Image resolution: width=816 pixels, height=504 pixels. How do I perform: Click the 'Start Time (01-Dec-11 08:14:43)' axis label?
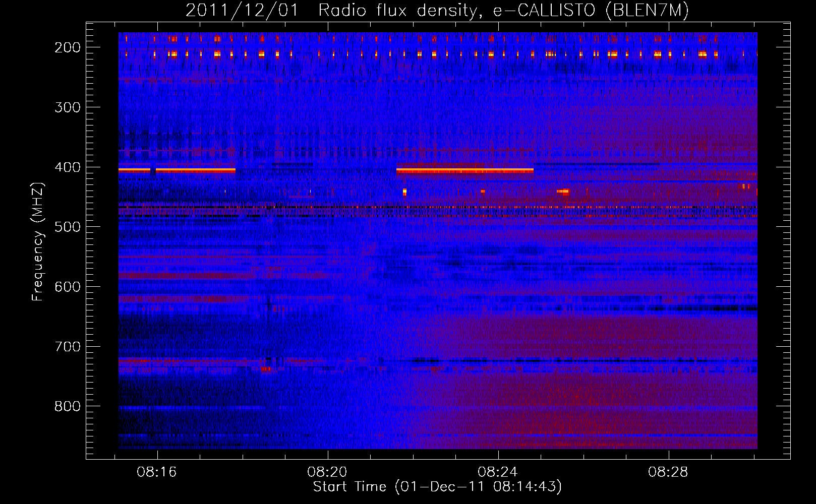click(x=437, y=487)
